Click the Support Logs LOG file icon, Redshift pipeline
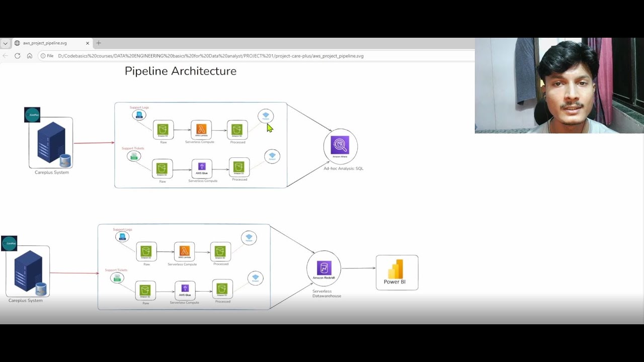Image resolution: width=644 pixels, height=362 pixels. (x=122, y=237)
